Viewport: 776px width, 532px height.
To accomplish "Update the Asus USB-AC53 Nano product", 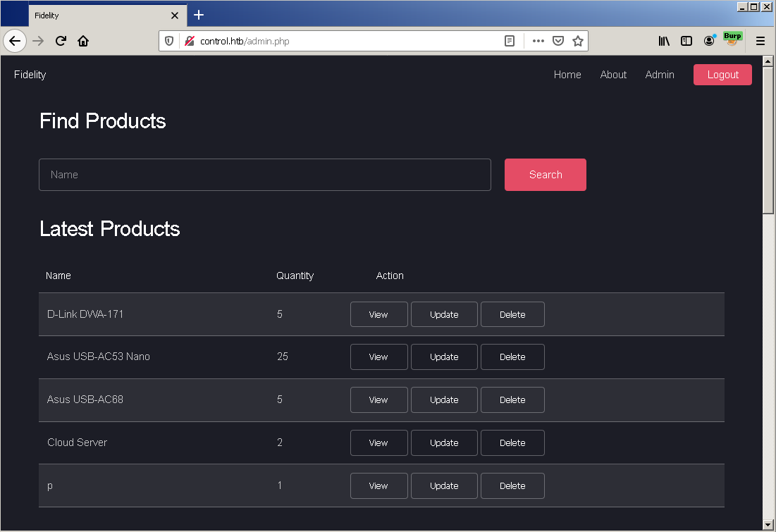I will click(x=444, y=357).
